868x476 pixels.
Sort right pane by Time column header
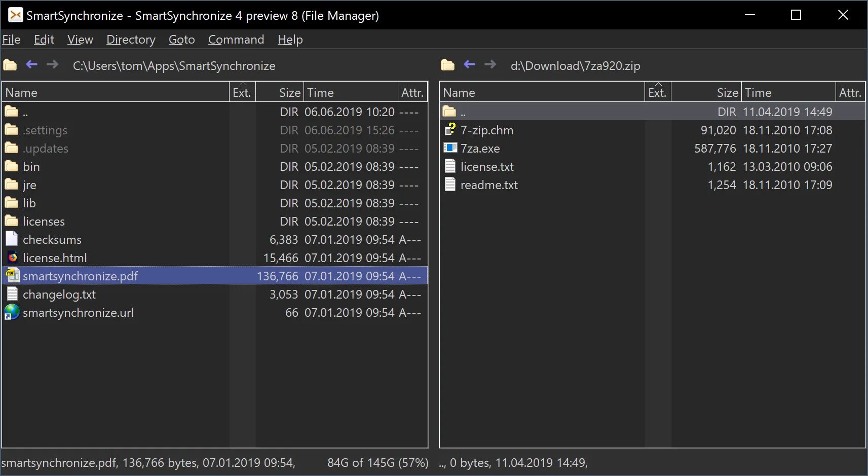coord(788,92)
